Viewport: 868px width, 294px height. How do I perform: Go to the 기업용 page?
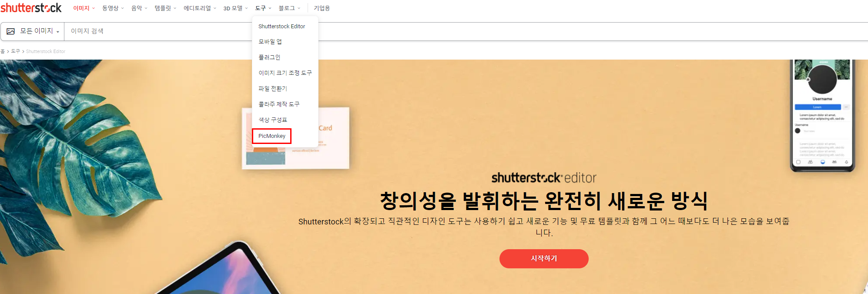pyautogui.click(x=322, y=8)
